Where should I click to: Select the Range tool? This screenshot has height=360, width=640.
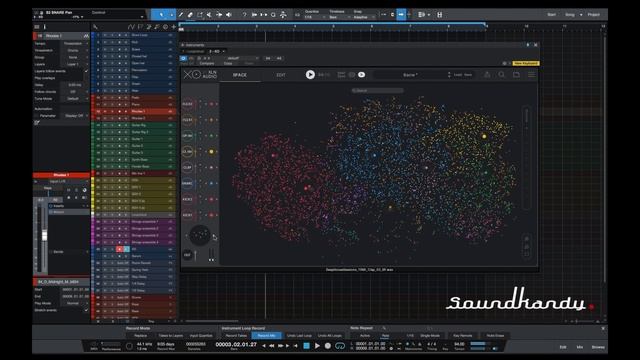(200, 15)
